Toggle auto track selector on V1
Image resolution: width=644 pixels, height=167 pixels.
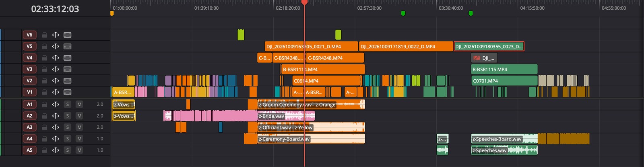tap(56, 92)
